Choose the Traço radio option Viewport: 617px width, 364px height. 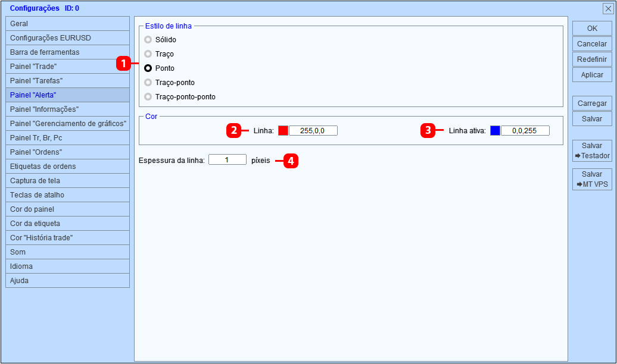[148, 54]
